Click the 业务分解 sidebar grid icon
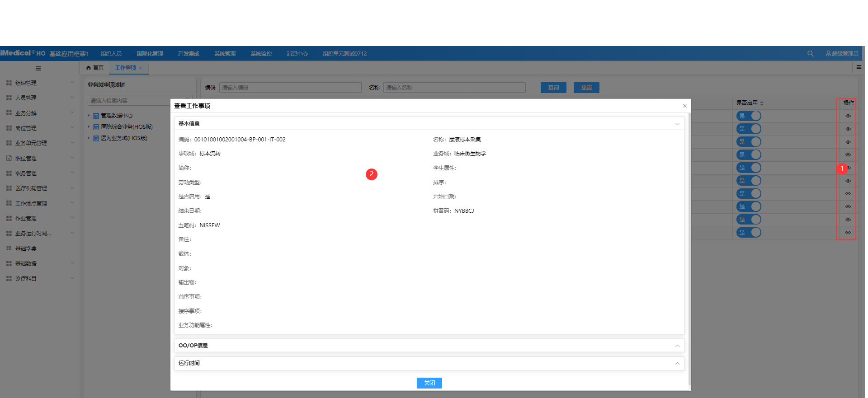868x398 pixels. (x=9, y=113)
